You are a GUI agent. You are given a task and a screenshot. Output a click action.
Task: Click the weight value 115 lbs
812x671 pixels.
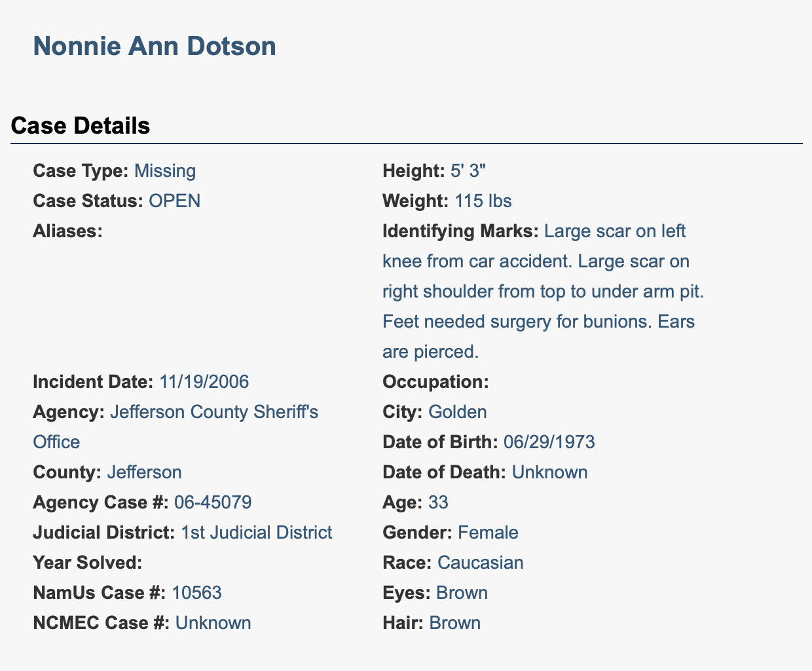(x=483, y=201)
